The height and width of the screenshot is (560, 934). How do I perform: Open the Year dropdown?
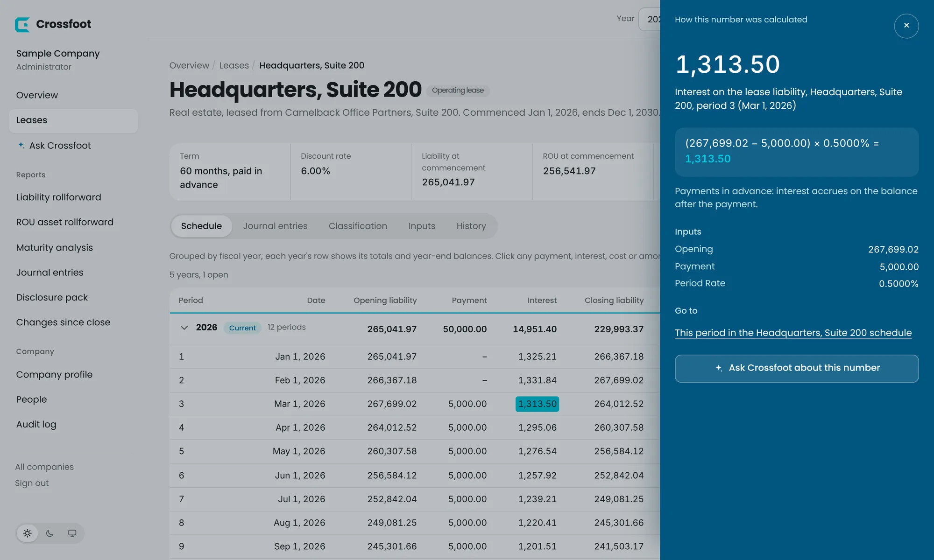point(650,19)
